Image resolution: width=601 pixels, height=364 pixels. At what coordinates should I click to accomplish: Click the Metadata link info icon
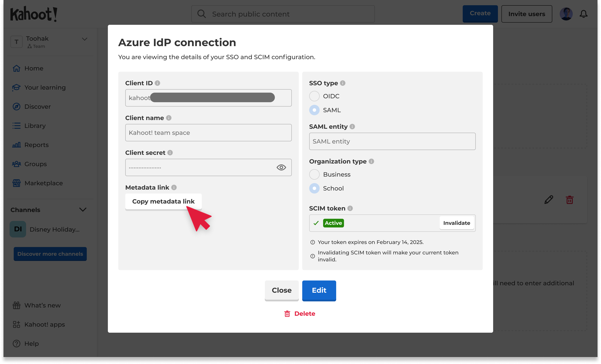click(x=174, y=187)
